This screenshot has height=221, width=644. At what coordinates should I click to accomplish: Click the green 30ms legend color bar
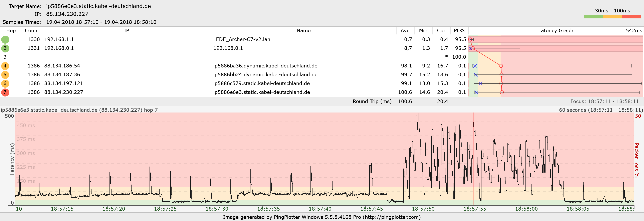click(593, 17)
